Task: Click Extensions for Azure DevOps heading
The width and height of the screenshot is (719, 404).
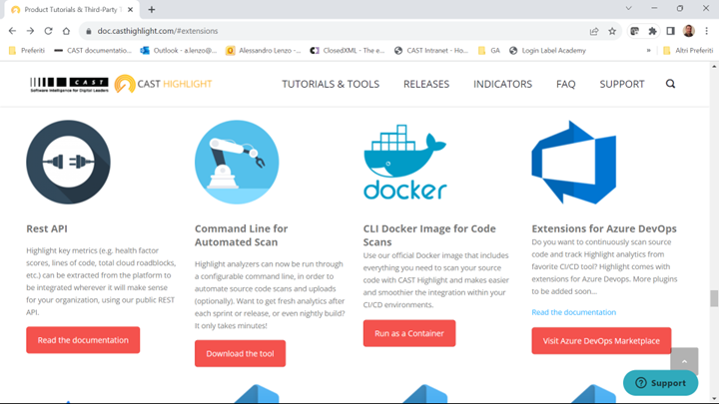Action: click(x=604, y=228)
